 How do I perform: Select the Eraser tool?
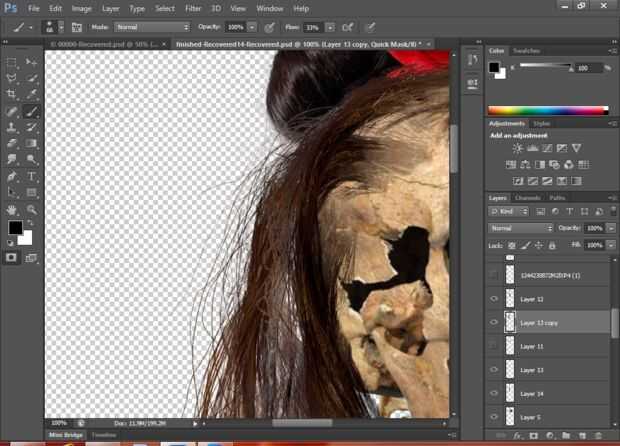(x=11, y=143)
